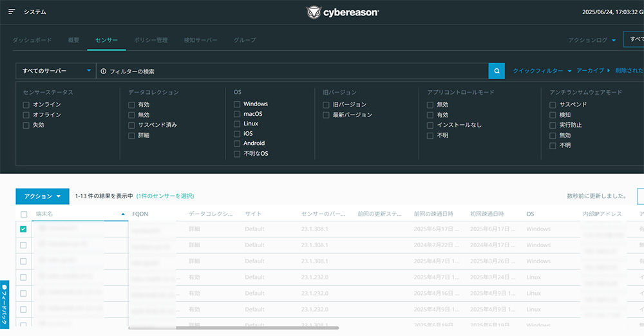This screenshot has height=336, width=644.
Task: Check データコレクション 有効 checkbox
Action: pyautogui.click(x=131, y=105)
